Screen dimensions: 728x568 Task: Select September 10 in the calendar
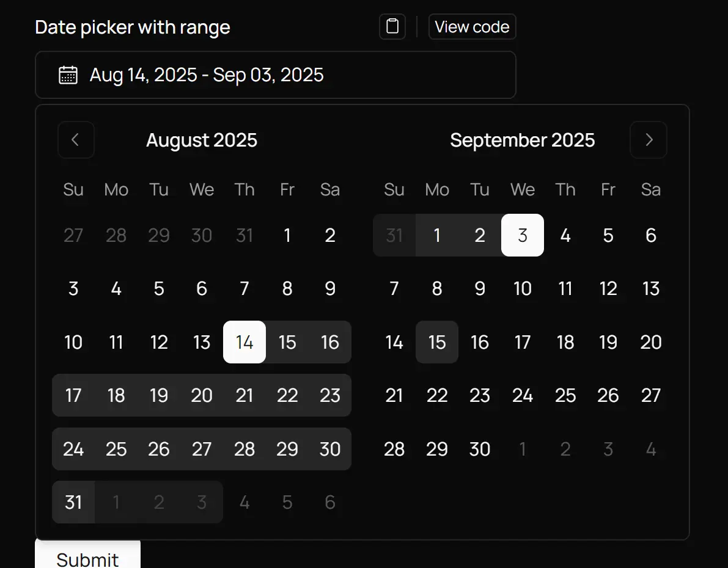tap(523, 288)
